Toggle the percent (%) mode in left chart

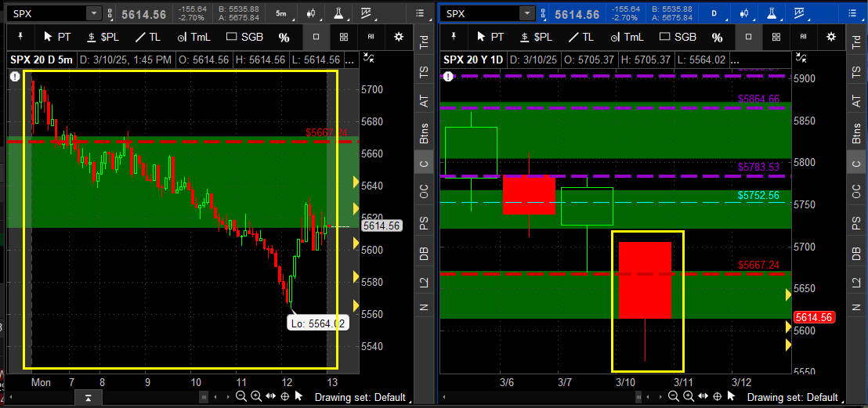click(x=284, y=37)
